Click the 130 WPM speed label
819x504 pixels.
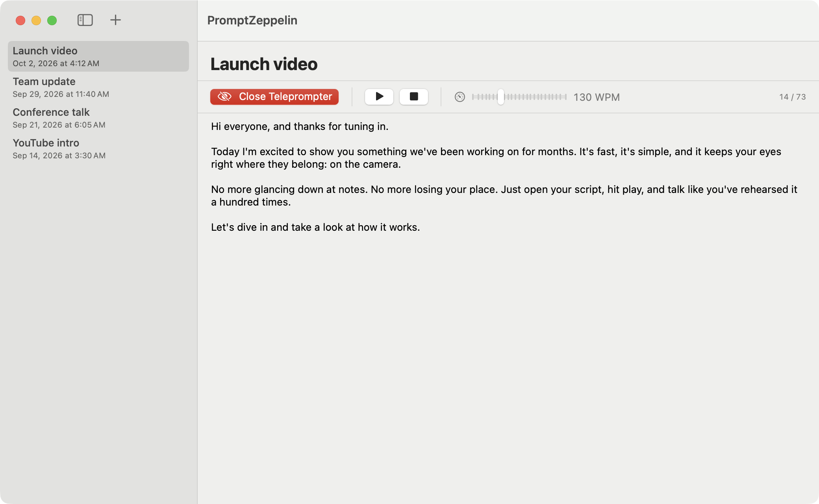point(597,97)
